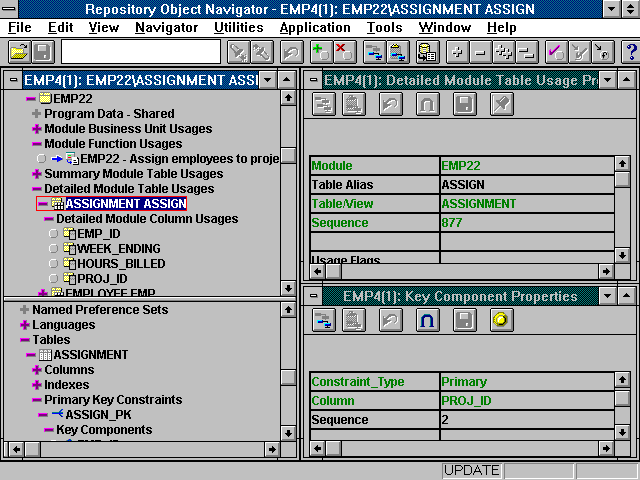Click the save icon in Key Component Properties toolbar

coord(464,320)
